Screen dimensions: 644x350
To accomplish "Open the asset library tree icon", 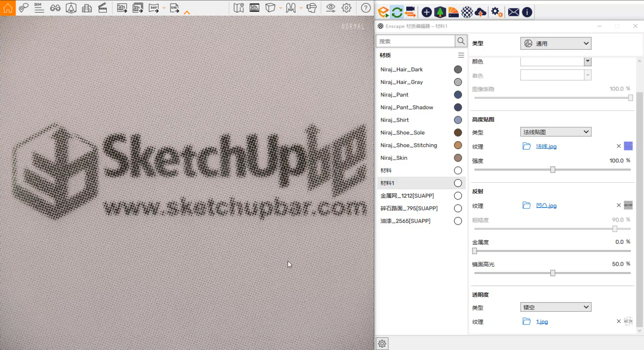I will 440,12.
